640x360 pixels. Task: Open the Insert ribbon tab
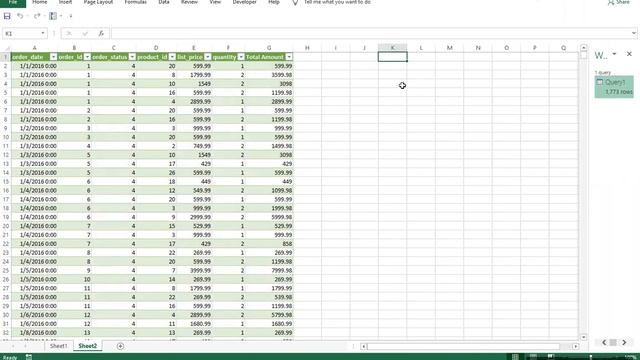click(65, 2)
